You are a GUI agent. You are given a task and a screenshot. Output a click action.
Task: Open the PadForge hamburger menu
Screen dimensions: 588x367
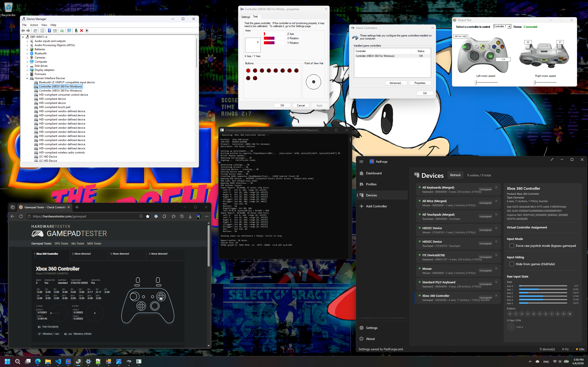(x=361, y=162)
